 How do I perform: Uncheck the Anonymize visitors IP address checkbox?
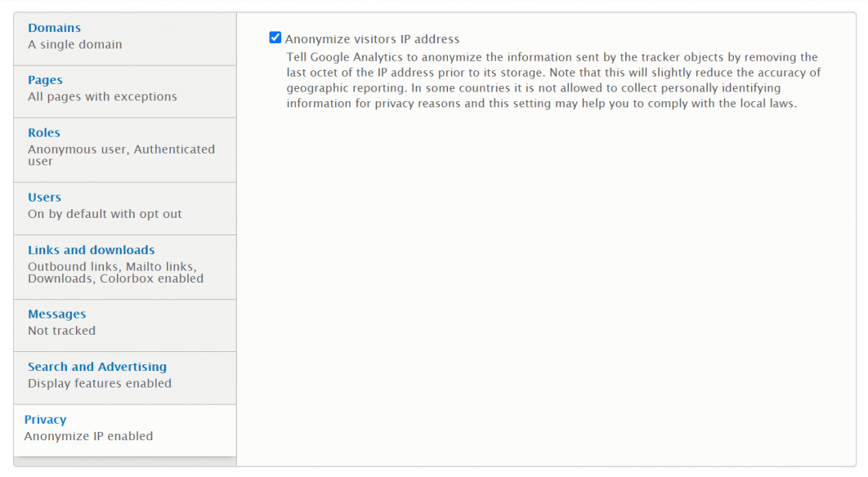(x=275, y=38)
